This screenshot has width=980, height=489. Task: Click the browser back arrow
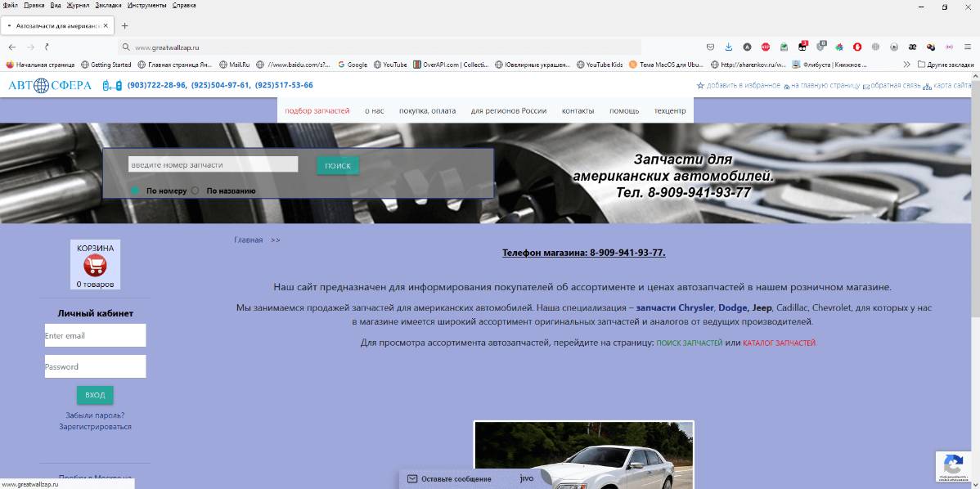coord(12,47)
